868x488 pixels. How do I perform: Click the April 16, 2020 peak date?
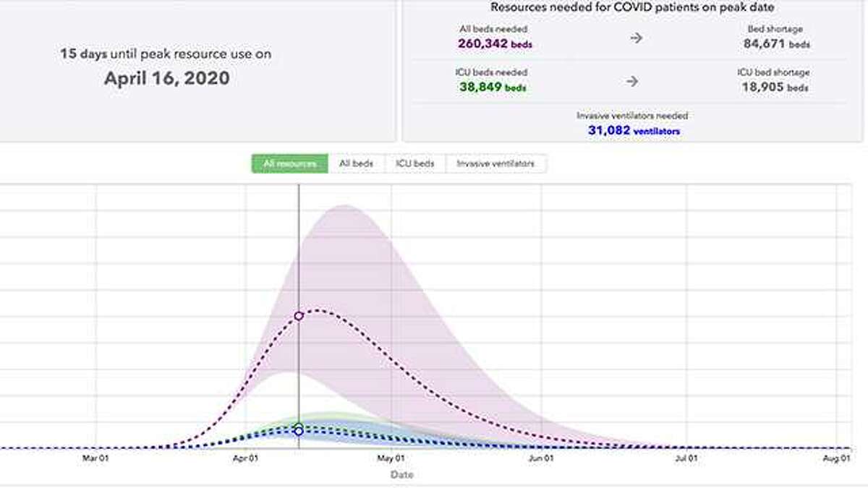pos(166,78)
